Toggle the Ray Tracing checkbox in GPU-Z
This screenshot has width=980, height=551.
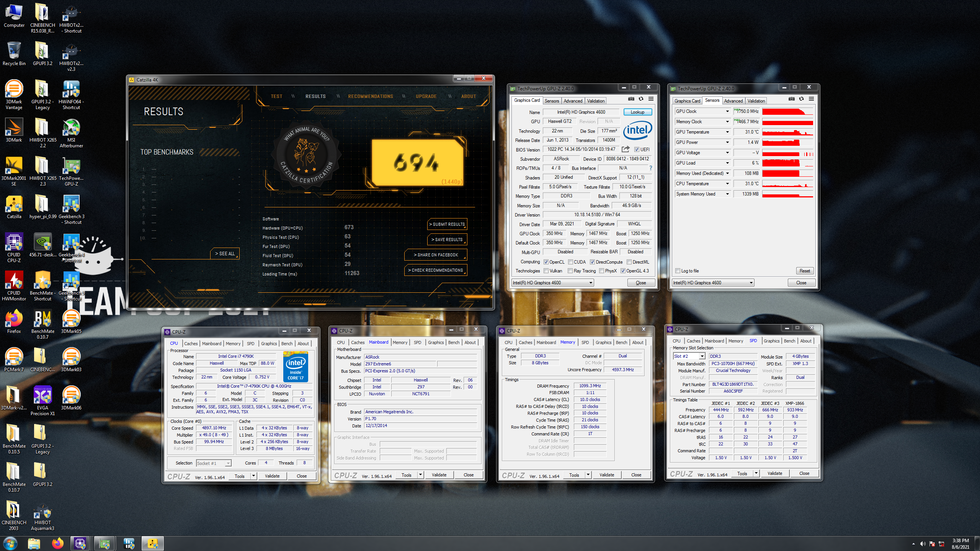[x=570, y=271]
